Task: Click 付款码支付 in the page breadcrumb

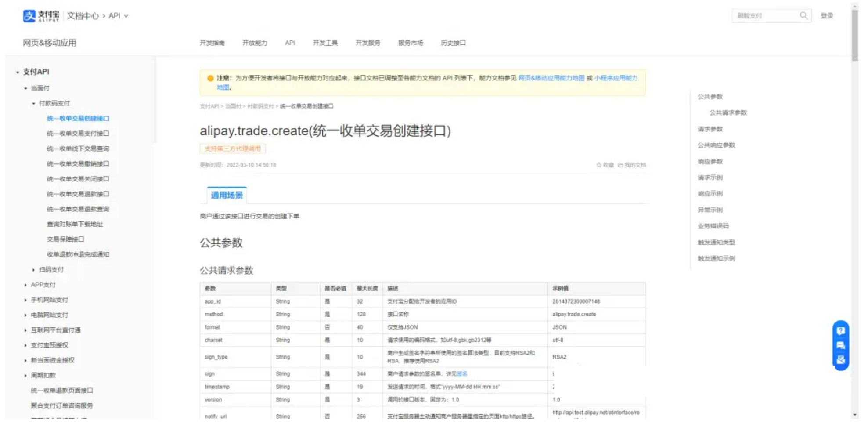Action: coord(260,106)
